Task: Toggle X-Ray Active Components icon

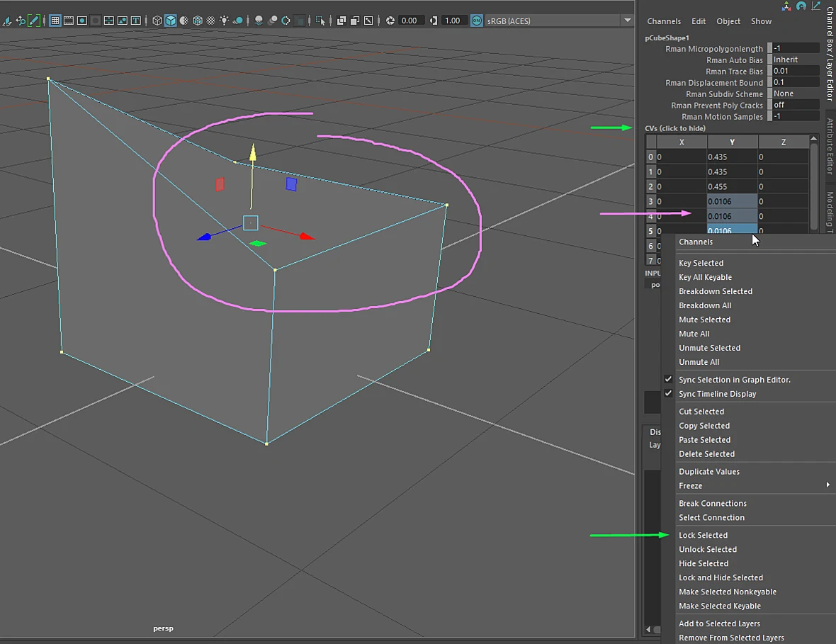Action: click(354, 21)
